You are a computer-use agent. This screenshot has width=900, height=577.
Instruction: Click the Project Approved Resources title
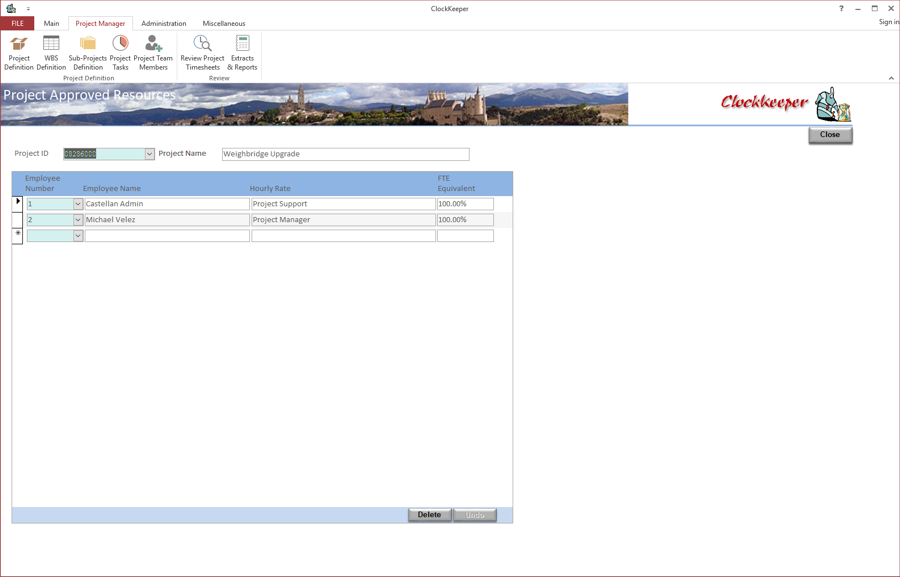pyautogui.click(x=90, y=95)
